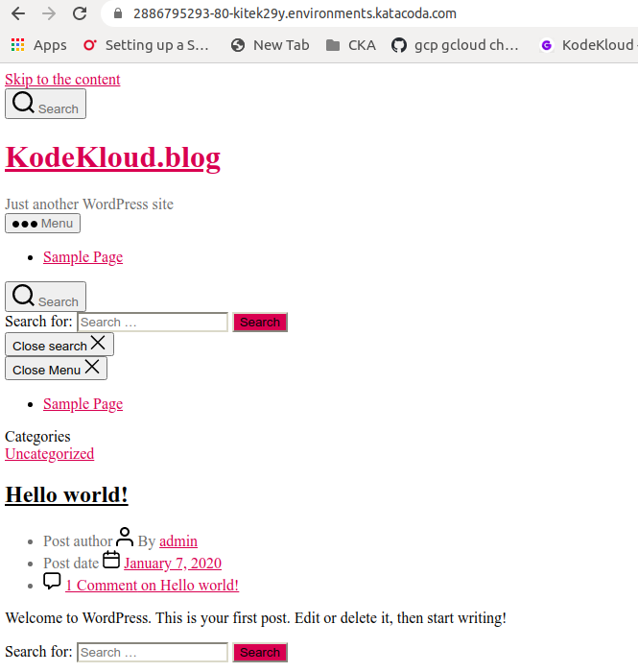Focus the bottom 'Search for' text field

click(153, 652)
